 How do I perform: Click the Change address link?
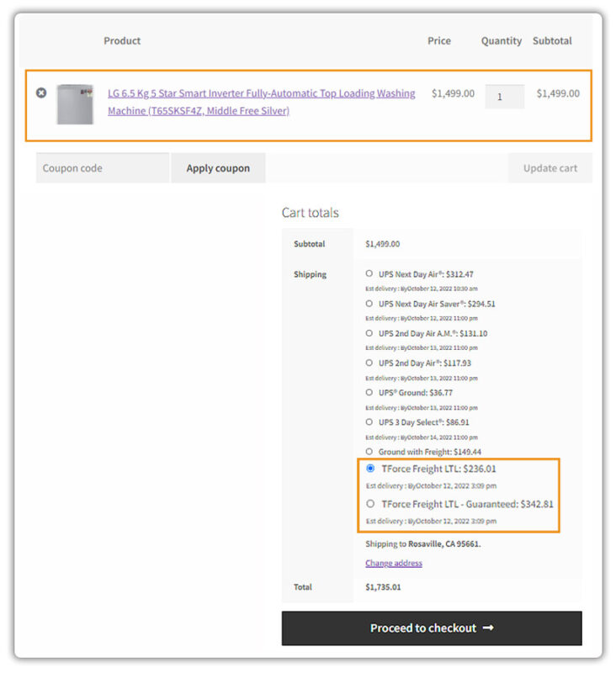(394, 563)
